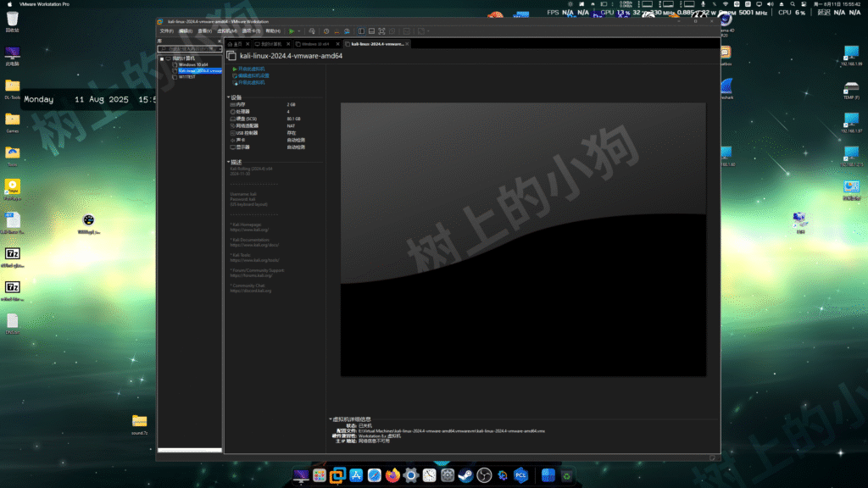This screenshot has height=488, width=868.
Task: Open the power options dropdown arrow beside play
Action: [x=299, y=31]
